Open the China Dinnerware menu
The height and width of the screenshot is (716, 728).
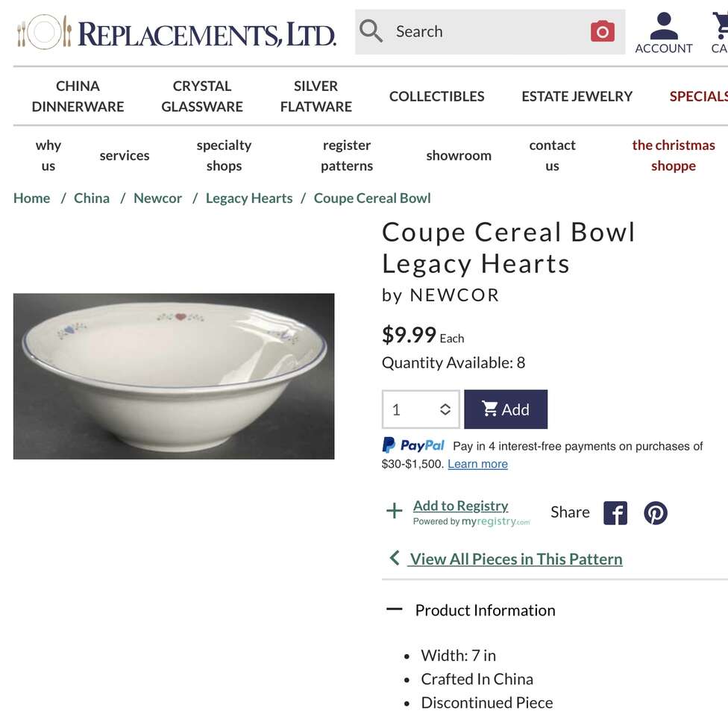pyautogui.click(x=78, y=96)
